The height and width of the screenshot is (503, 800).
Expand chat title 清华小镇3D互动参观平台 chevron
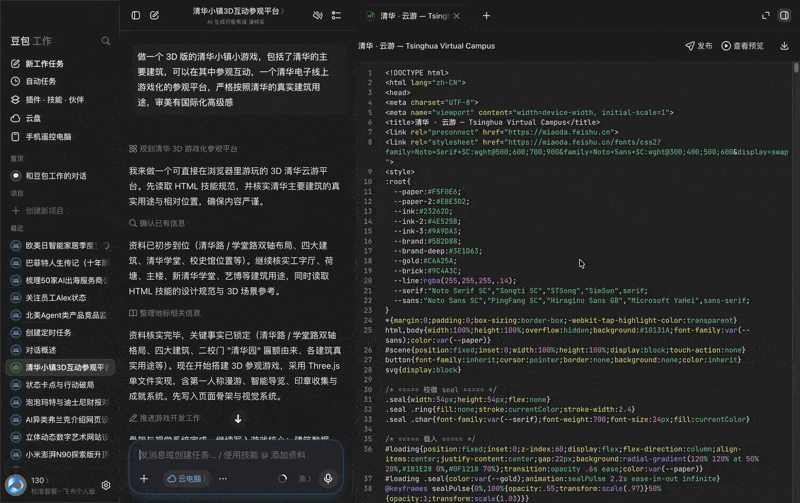pyautogui.click(x=282, y=11)
